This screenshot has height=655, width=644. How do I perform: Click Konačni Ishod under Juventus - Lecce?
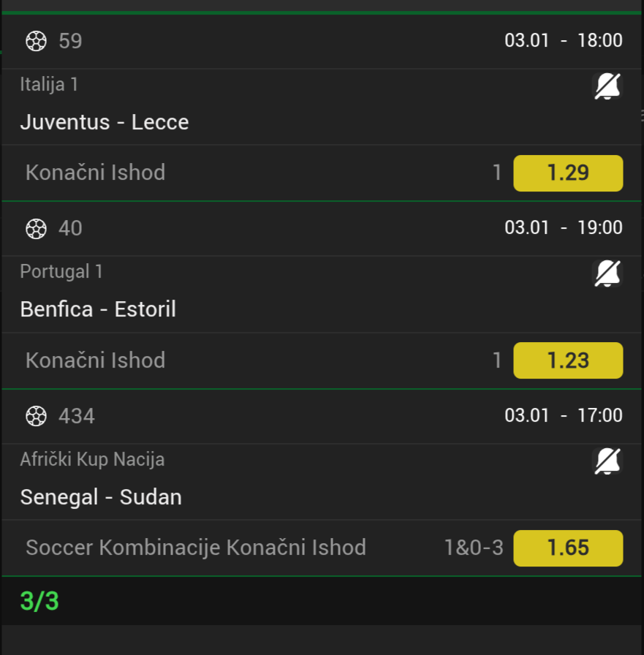(95, 173)
